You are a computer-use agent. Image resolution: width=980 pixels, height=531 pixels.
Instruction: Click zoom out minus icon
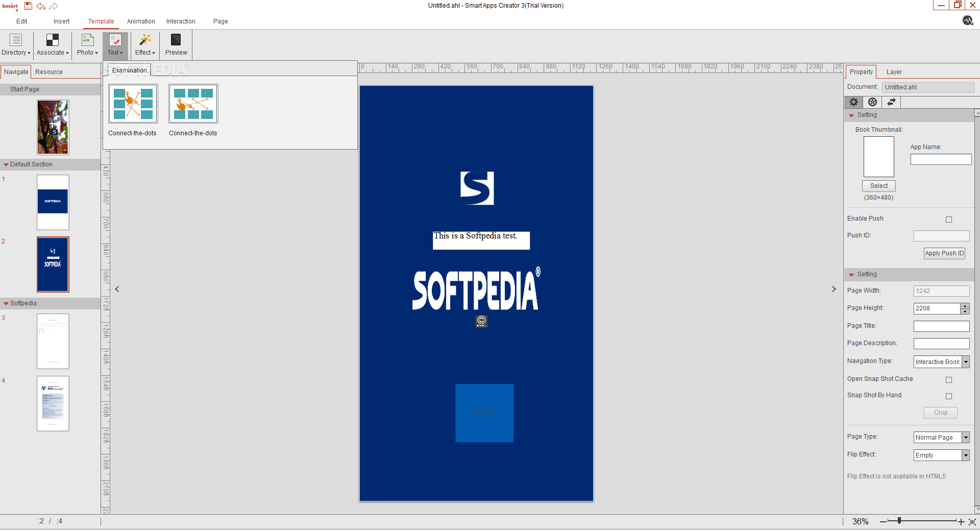point(883,522)
